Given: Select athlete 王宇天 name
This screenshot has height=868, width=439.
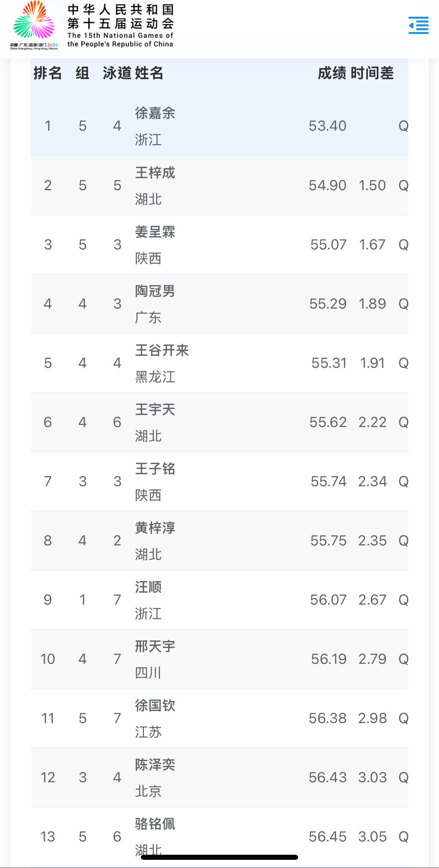Looking at the screenshot, I should point(155,410).
